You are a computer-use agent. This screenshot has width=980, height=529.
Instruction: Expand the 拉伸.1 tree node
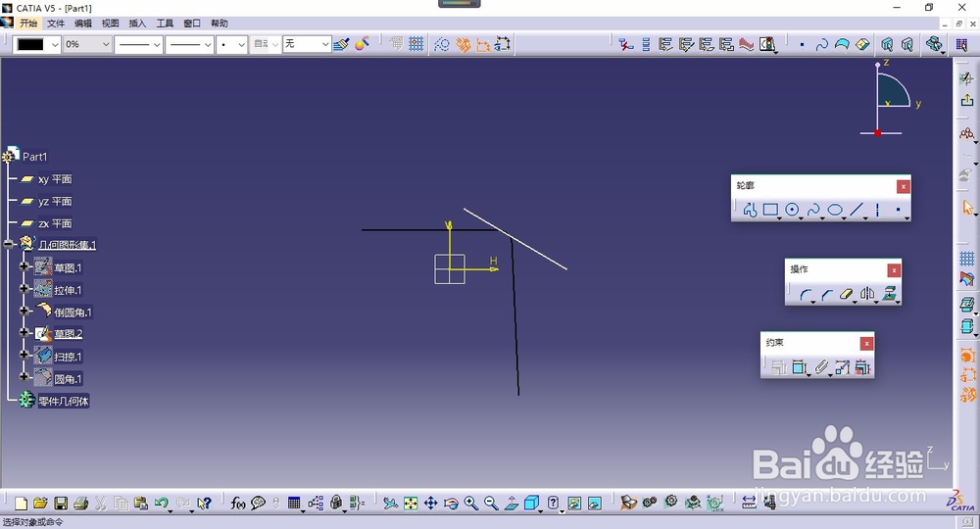pos(24,289)
